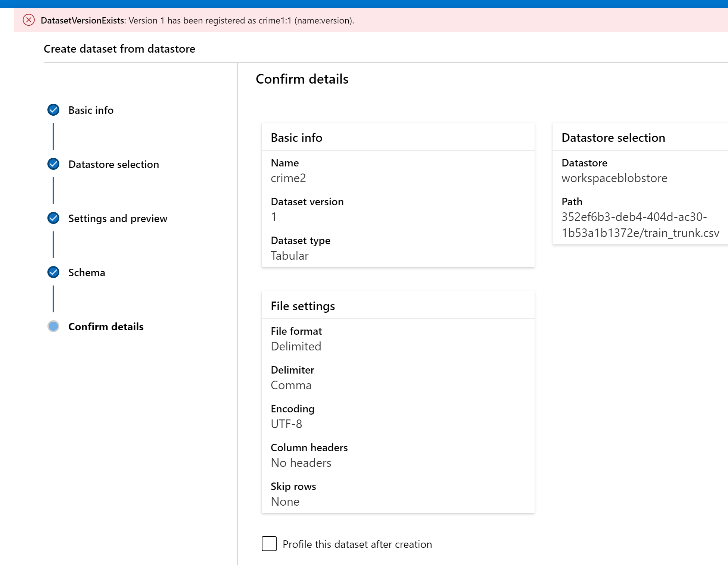Enable Profile this dataset after creation
This screenshot has height=565, width=728.
pyautogui.click(x=269, y=544)
